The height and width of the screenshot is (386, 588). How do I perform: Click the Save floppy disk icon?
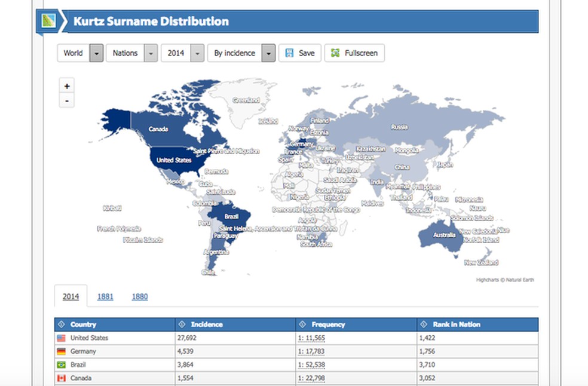tap(290, 53)
